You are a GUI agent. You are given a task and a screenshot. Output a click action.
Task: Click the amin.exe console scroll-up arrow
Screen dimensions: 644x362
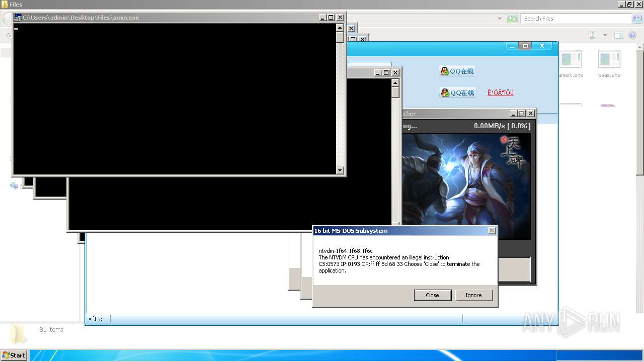(340, 28)
